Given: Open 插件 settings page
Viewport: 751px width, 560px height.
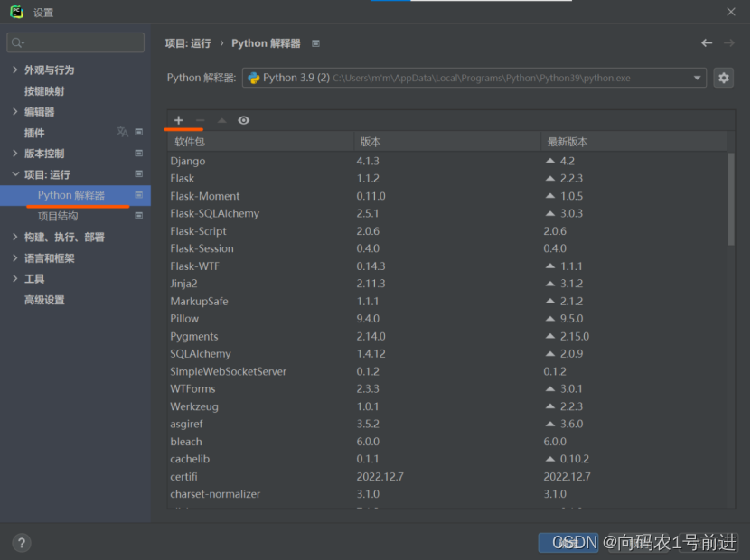Looking at the screenshot, I should 34,133.
